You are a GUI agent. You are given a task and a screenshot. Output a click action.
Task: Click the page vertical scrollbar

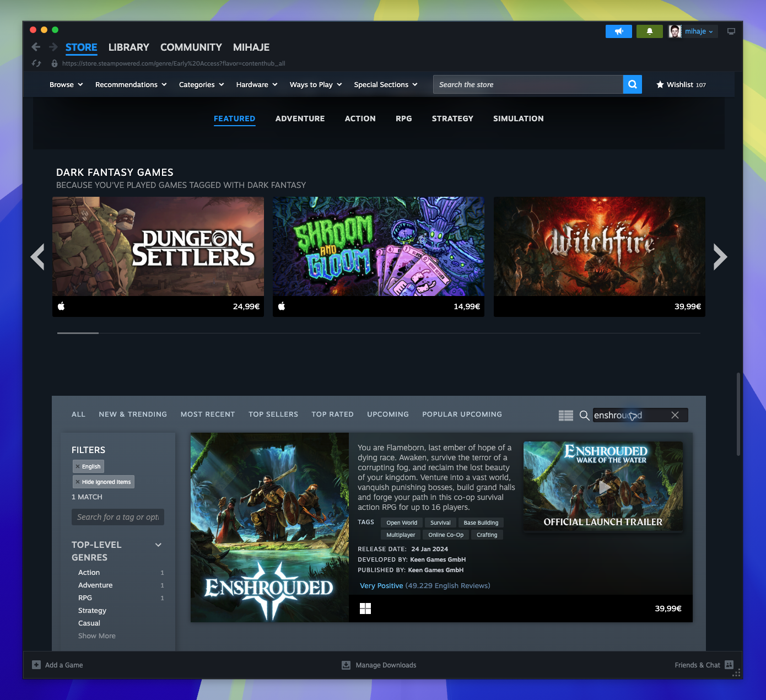[738, 413]
